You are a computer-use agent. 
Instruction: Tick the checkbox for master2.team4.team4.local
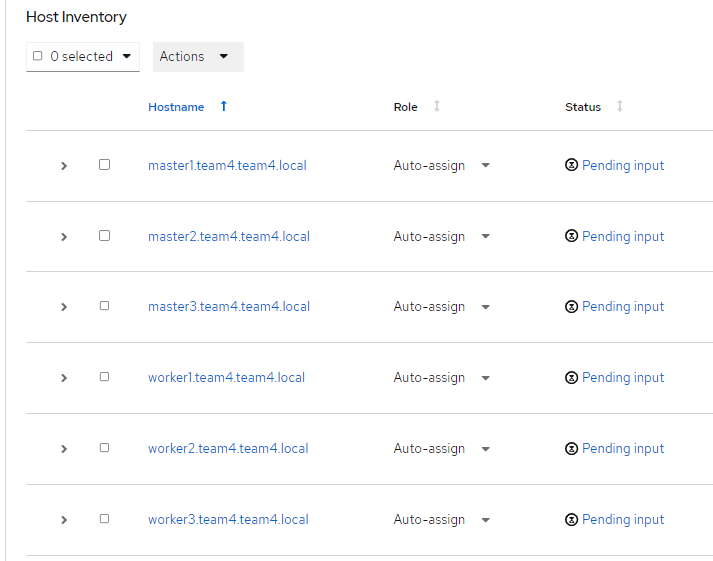coord(105,235)
